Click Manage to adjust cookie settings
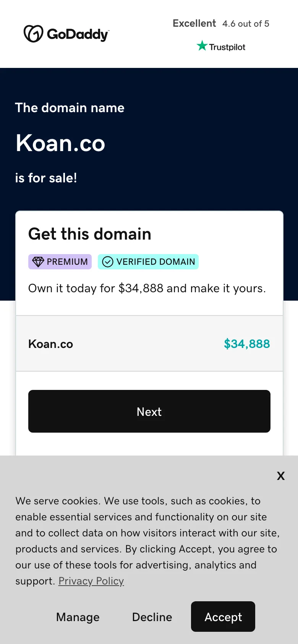Viewport: 298px width, 644px height. [78, 617]
